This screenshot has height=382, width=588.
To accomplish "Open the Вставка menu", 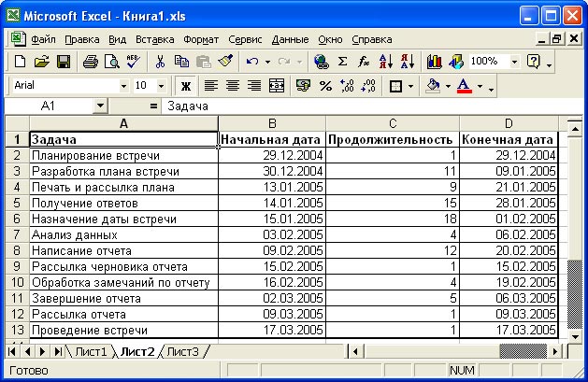I will click(x=154, y=39).
